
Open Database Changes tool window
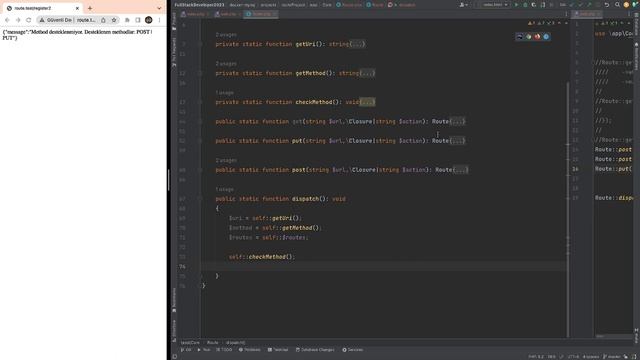[x=315, y=350]
